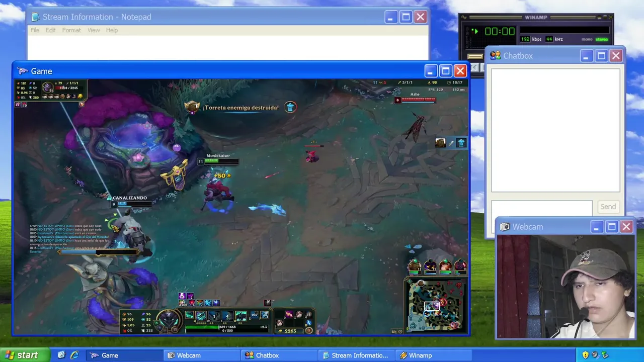Image resolution: width=644 pixels, height=362 pixels.
Task: Open the View menu in Notepad
Action: point(94,30)
